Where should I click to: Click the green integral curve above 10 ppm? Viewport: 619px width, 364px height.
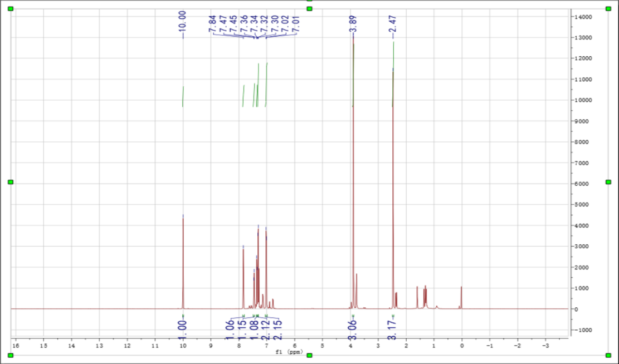tap(183, 96)
